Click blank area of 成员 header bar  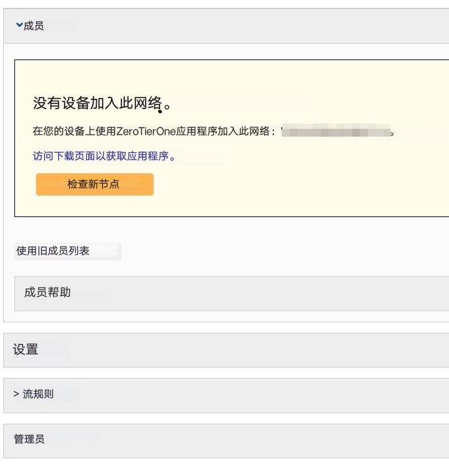click(x=242, y=25)
